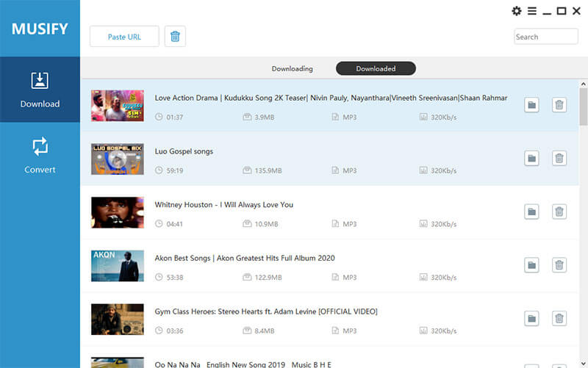Click the 10.9MB file size value

(266, 224)
